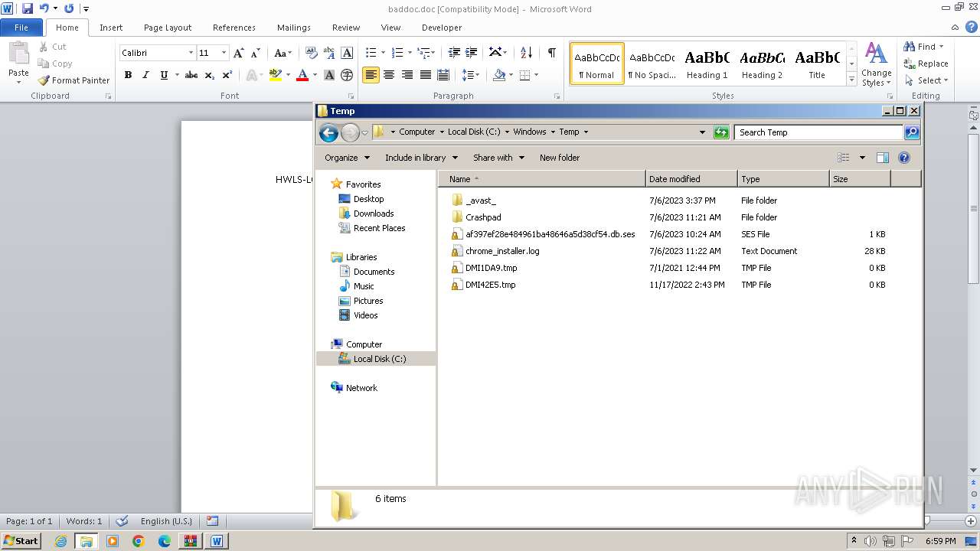Expand Include in library dropdown
980x551 pixels.
(421, 158)
